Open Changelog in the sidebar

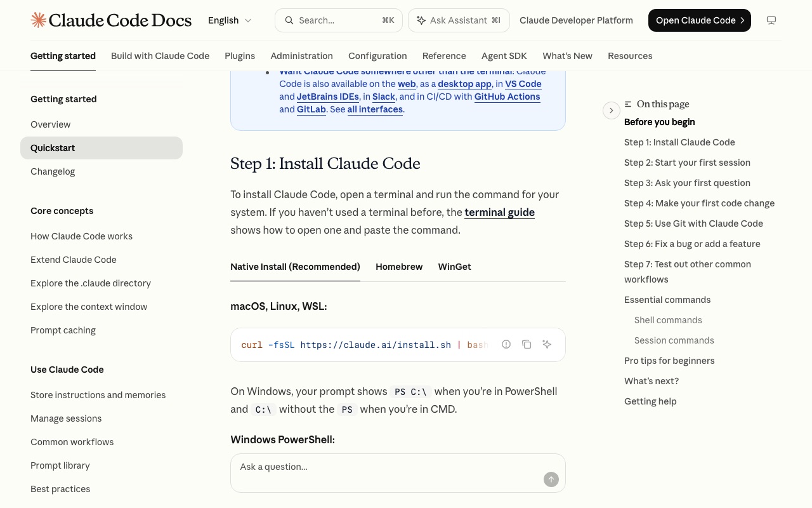(101, 171)
